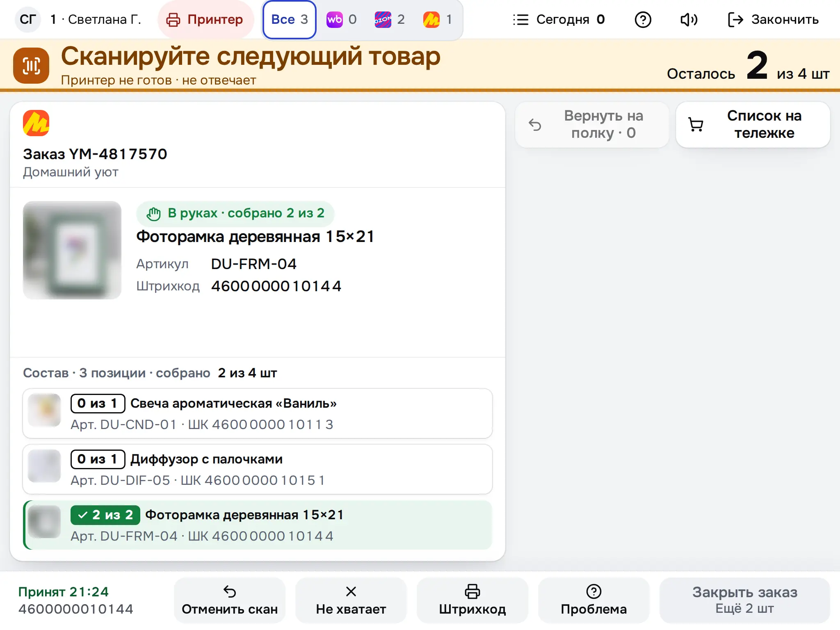Image resolution: width=840 pixels, height=630 pixels.
Task: Open the Принтер status button
Action: pos(205,19)
